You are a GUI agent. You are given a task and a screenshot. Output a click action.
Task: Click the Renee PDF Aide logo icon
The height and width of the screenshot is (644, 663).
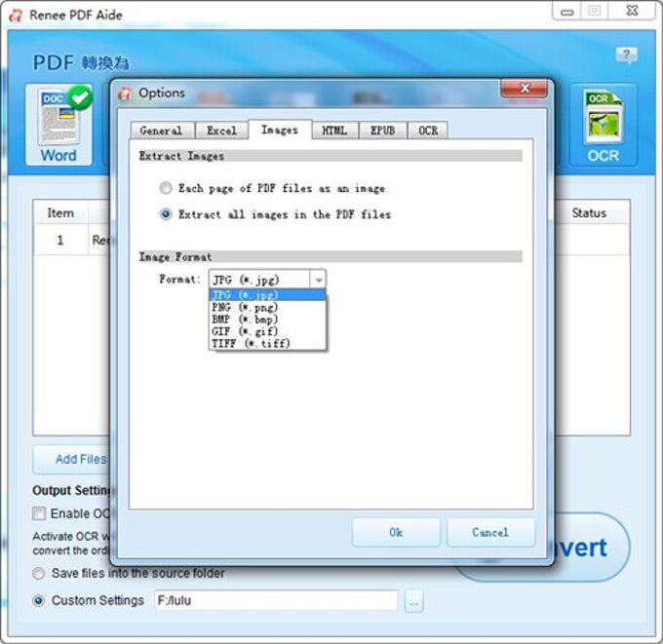click(x=16, y=16)
